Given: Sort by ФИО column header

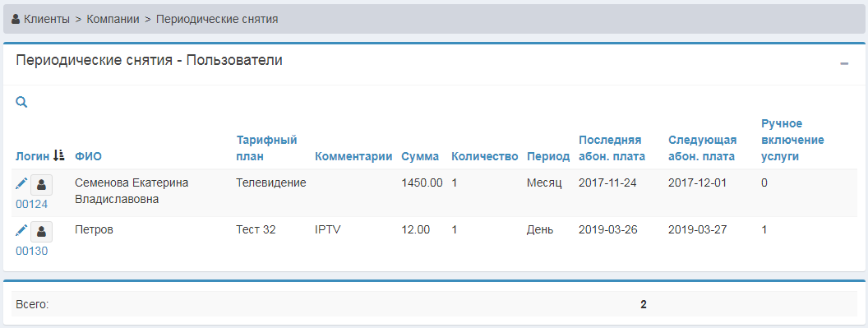Looking at the screenshot, I should click(x=88, y=156).
